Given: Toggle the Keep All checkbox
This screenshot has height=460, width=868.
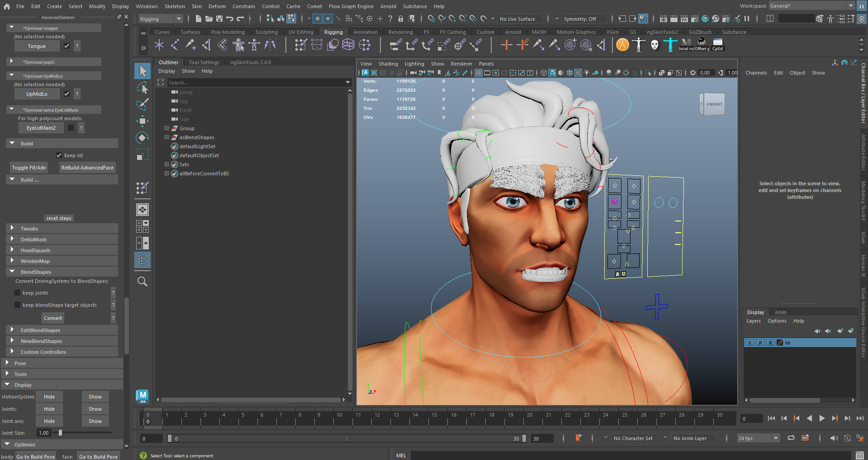Looking at the screenshot, I should point(59,155).
